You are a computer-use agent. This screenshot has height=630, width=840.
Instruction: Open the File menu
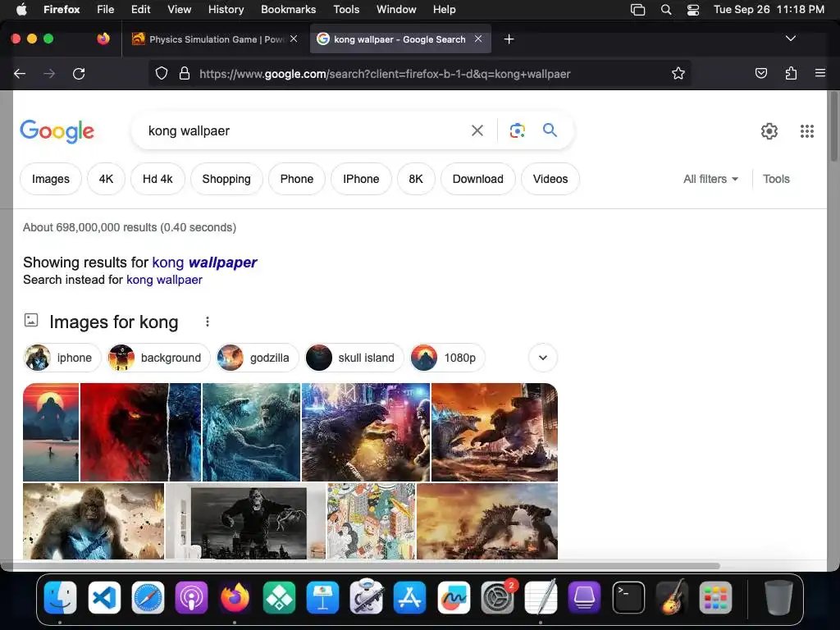(x=105, y=10)
